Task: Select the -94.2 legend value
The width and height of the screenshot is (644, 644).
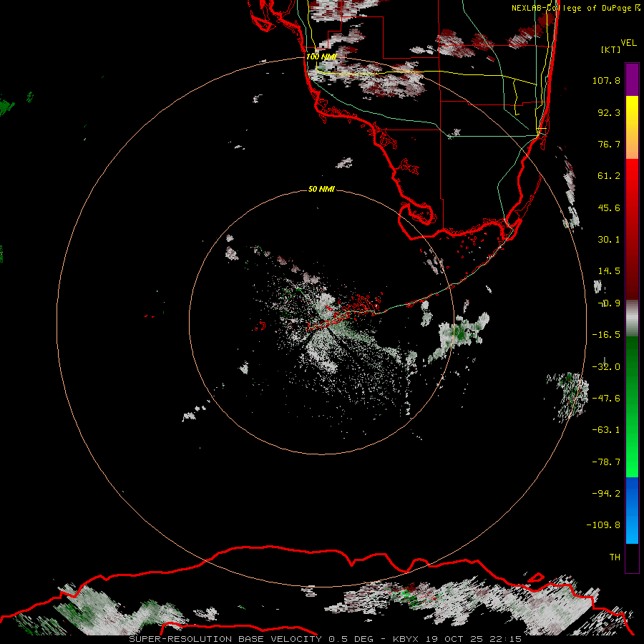Action: pyautogui.click(x=606, y=493)
